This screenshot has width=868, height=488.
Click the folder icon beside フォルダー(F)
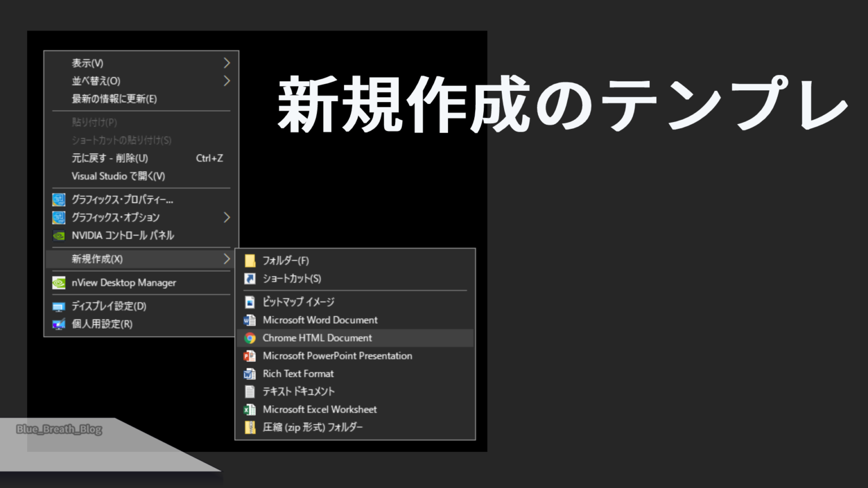[250, 260]
